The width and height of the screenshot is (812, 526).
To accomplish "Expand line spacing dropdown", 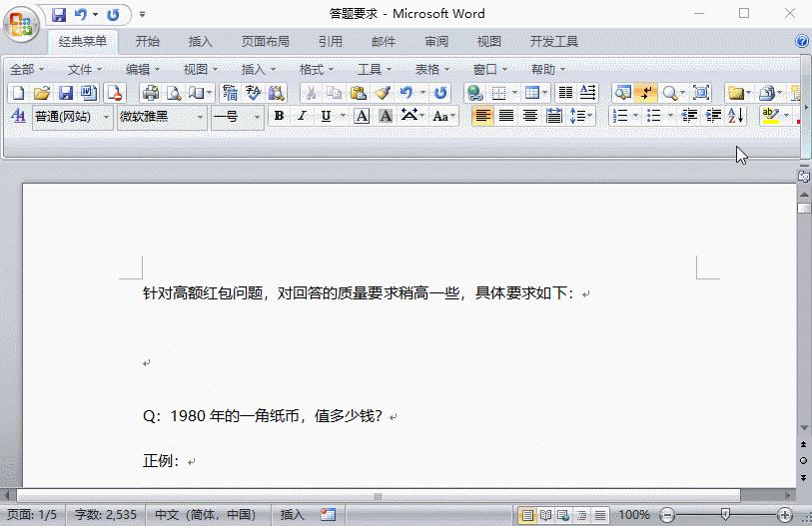I will [x=589, y=116].
